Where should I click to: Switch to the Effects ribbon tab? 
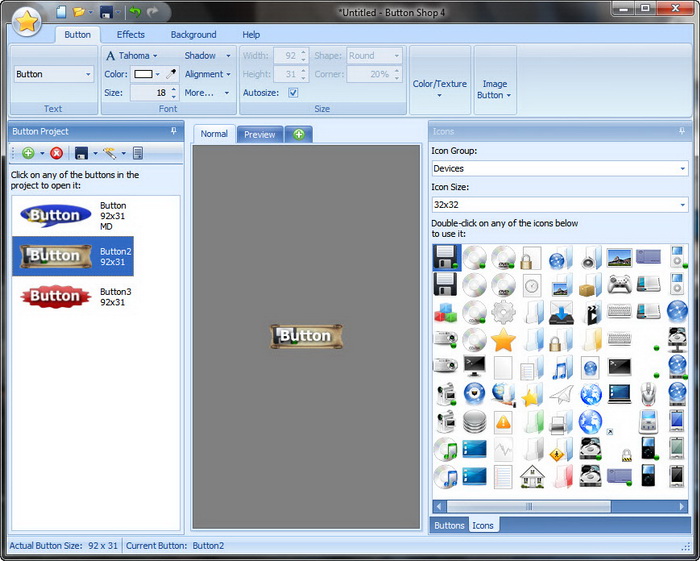(131, 35)
